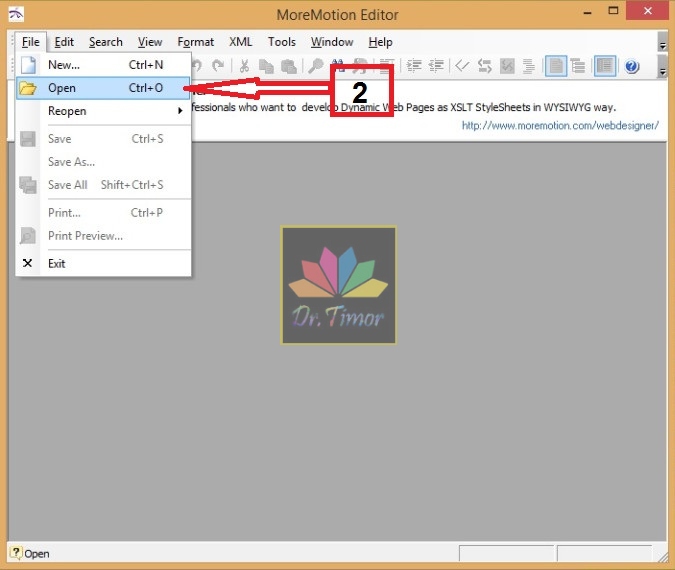Expand menu bar overflow chevron at right
Viewport: 675px width, 570px height.
(x=662, y=44)
